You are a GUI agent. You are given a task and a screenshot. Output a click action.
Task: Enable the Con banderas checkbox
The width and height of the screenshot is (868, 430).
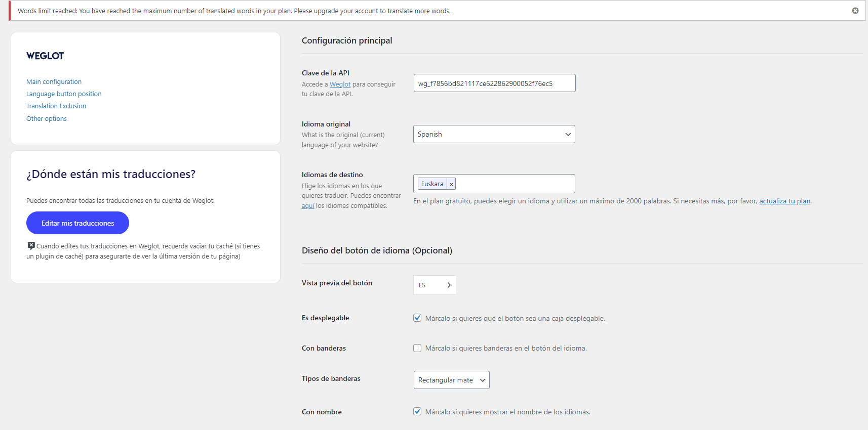pos(417,348)
